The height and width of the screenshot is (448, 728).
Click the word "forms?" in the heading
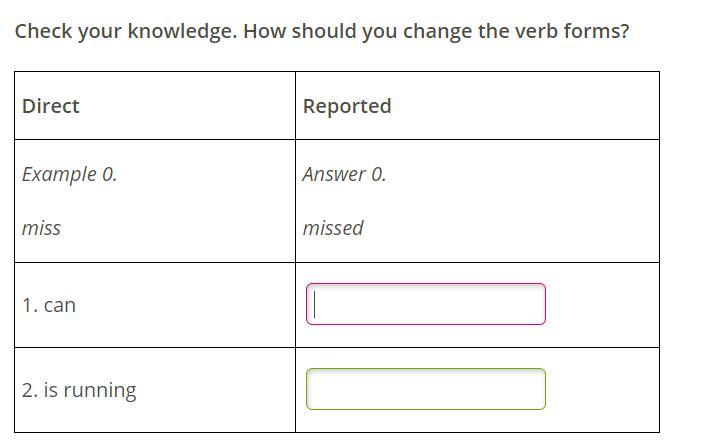click(598, 31)
